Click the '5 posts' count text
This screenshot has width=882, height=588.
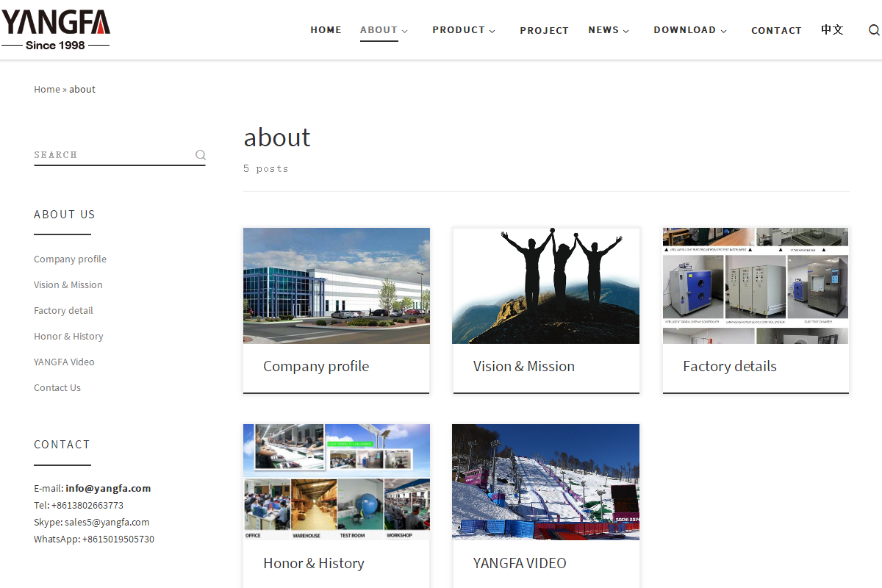click(266, 168)
